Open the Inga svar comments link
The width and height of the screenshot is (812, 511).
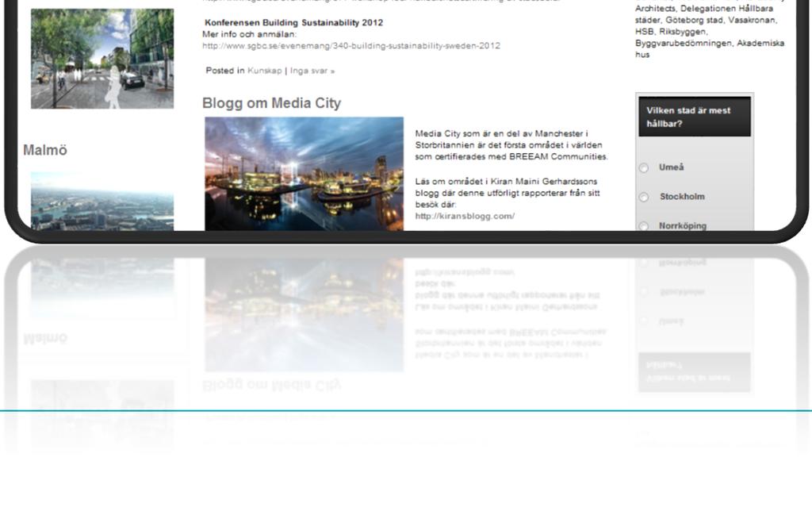tap(312, 71)
